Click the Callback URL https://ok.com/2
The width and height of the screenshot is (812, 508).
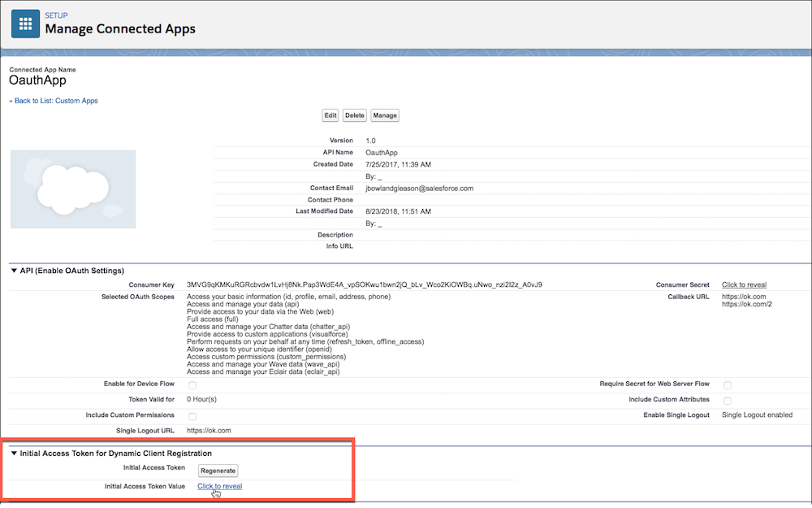click(747, 304)
